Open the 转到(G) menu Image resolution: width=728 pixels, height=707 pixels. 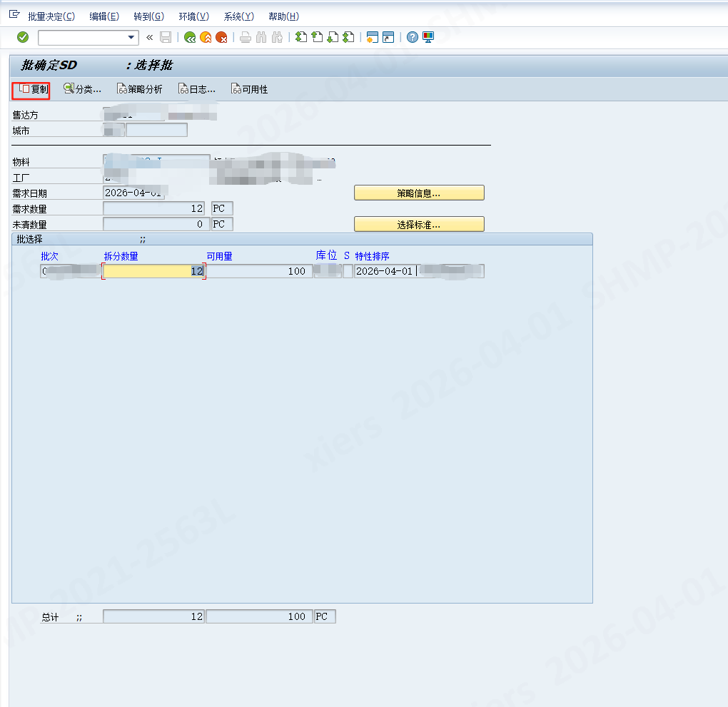pos(148,16)
